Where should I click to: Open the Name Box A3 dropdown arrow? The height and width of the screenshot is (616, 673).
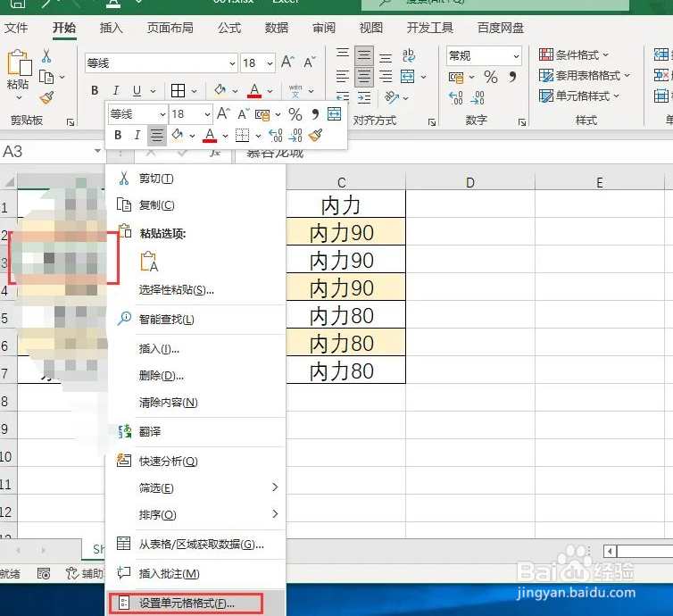[97, 151]
